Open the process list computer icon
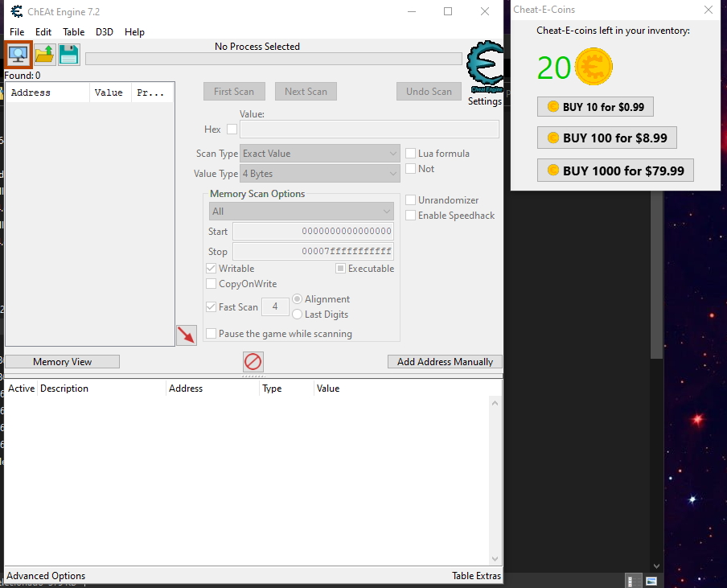 click(18, 55)
